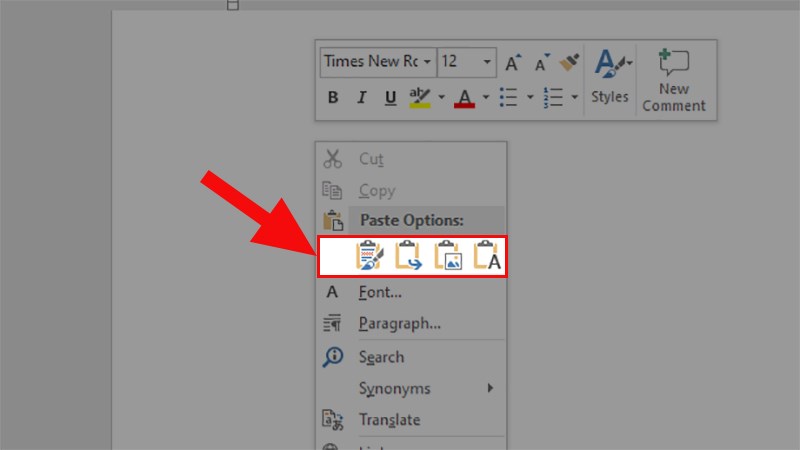This screenshot has width=800, height=450.
Task: Choose Merge Formatting paste icon
Action: pyautogui.click(x=409, y=255)
